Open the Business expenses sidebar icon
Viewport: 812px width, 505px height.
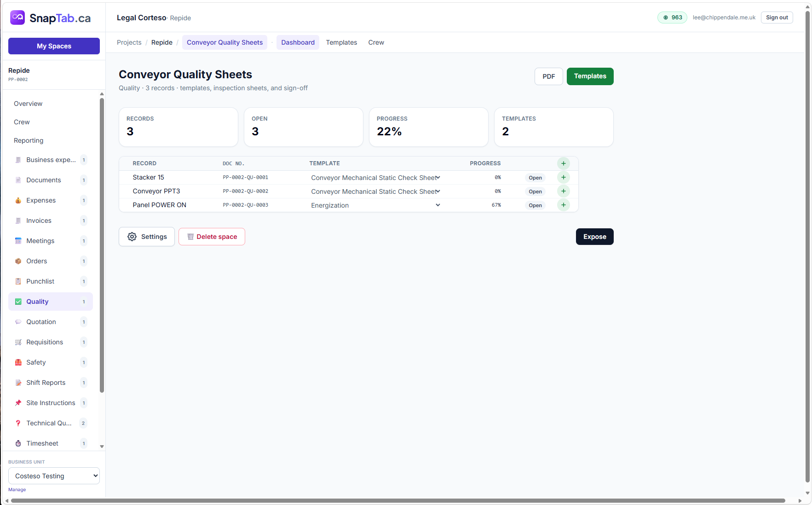[x=18, y=160]
